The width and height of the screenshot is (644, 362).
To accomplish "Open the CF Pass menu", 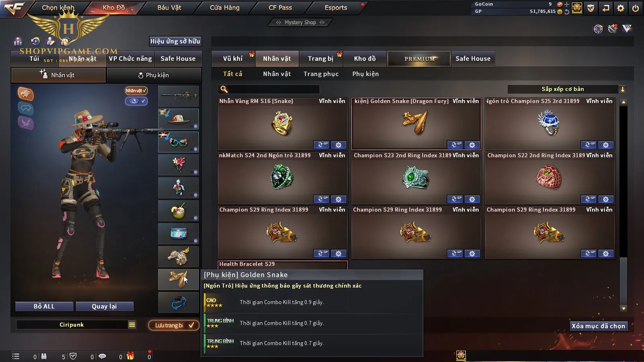I will [280, 8].
